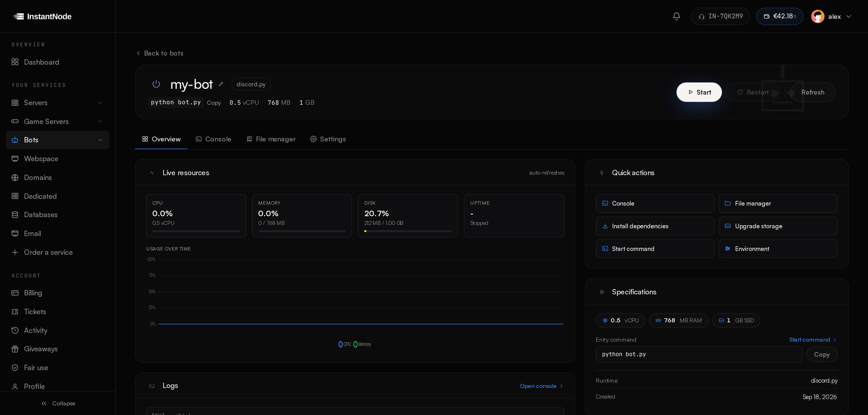The height and width of the screenshot is (415, 868).
Task: Click the Email icon in the sidebar
Action: [15, 234]
